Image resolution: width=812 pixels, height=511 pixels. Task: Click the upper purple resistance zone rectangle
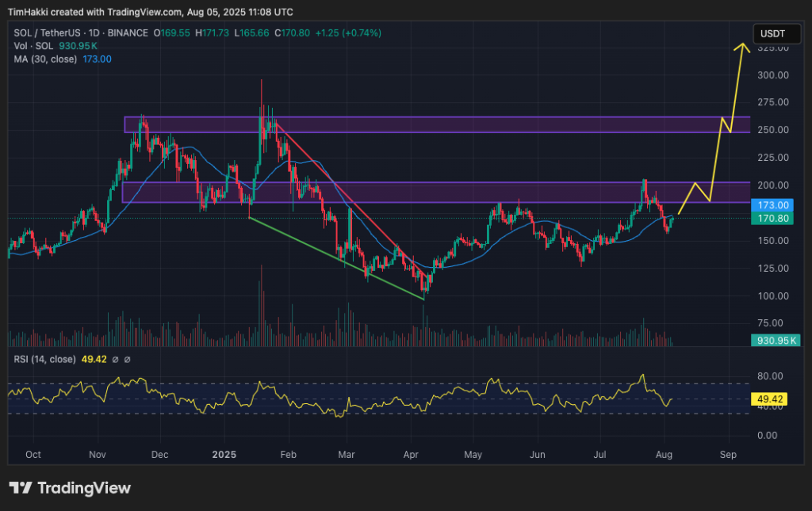436,124
